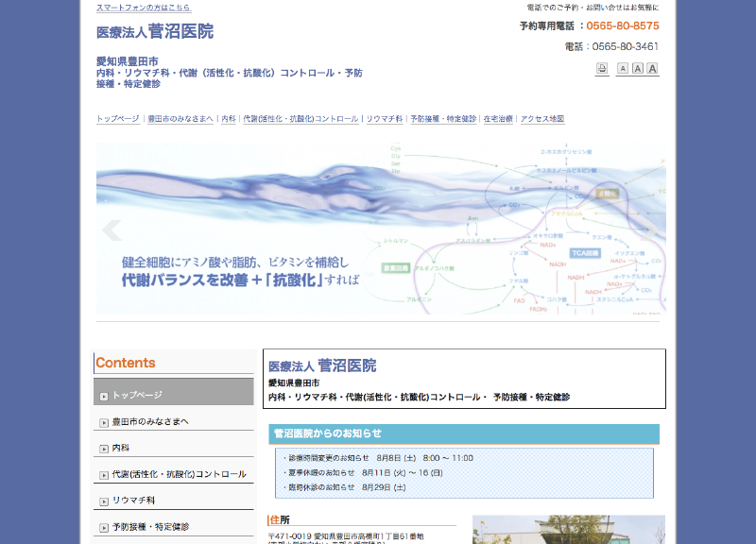
Task: Open リウマチ科 in top navigation
Action: pos(385,119)
